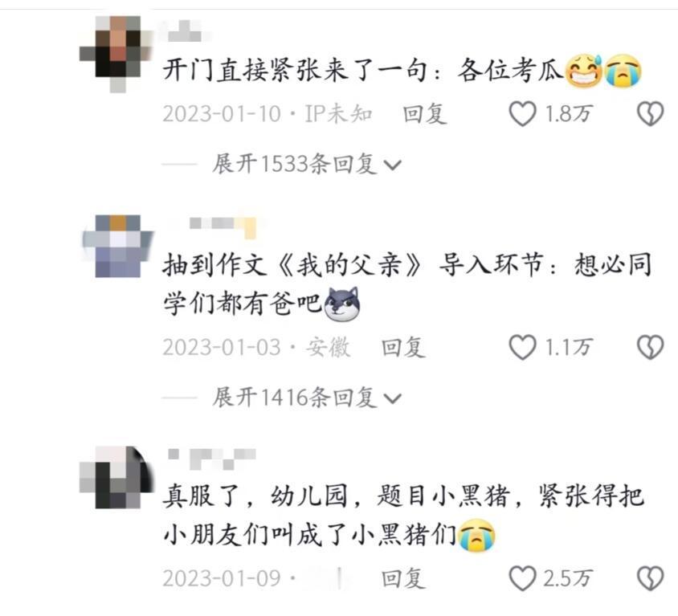Screen dimensions: 678x616
Task: Reply to the 2023-01-03 安徽 comment
Action: click(x=403, y=348)
